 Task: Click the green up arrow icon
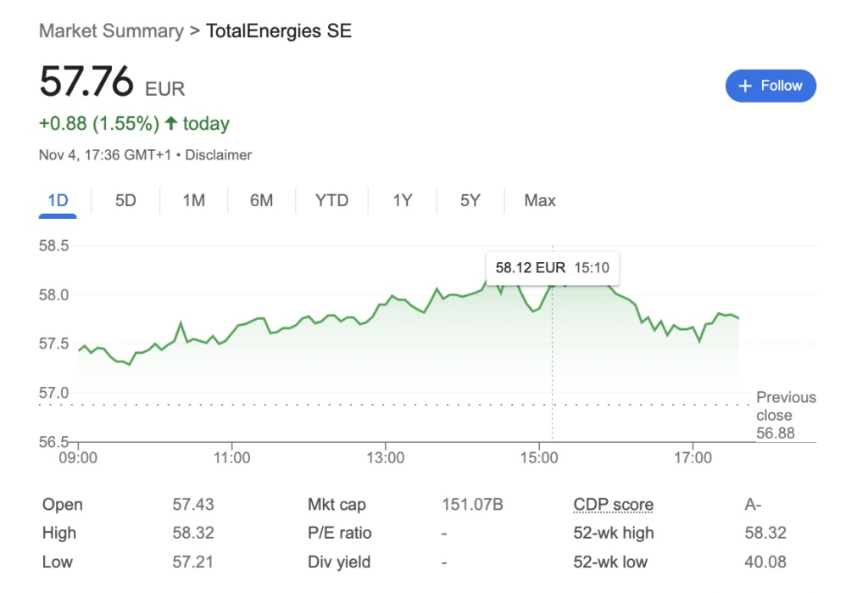click(171, 123)
